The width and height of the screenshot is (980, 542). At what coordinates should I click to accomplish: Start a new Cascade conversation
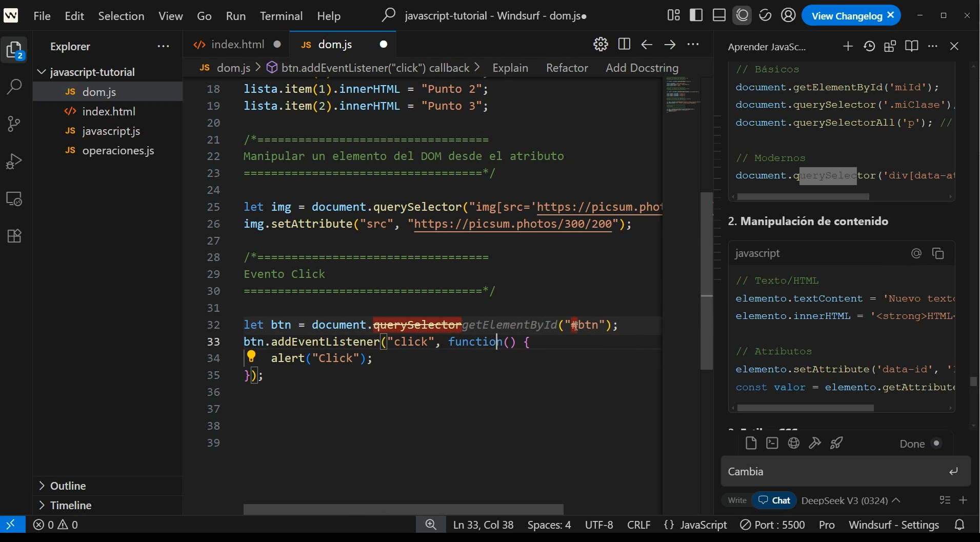click(x=848, y=46)
